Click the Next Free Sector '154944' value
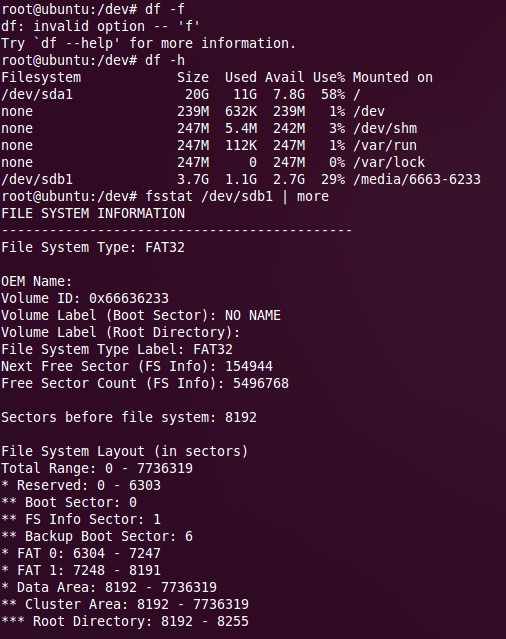The width and height of the screenshot is (506, 639). coord(249,366)
